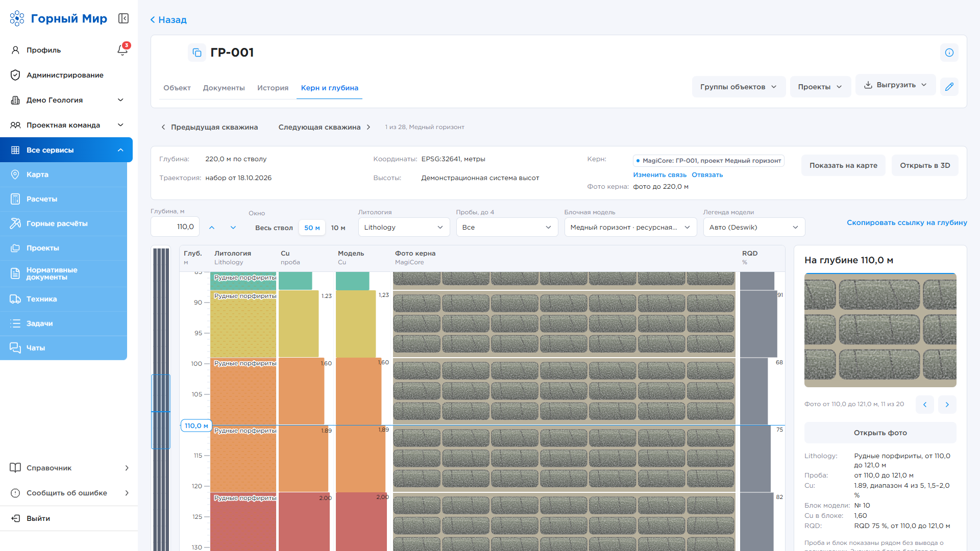Switch to История tab
The image size is (980, 551).
(273, 88)
